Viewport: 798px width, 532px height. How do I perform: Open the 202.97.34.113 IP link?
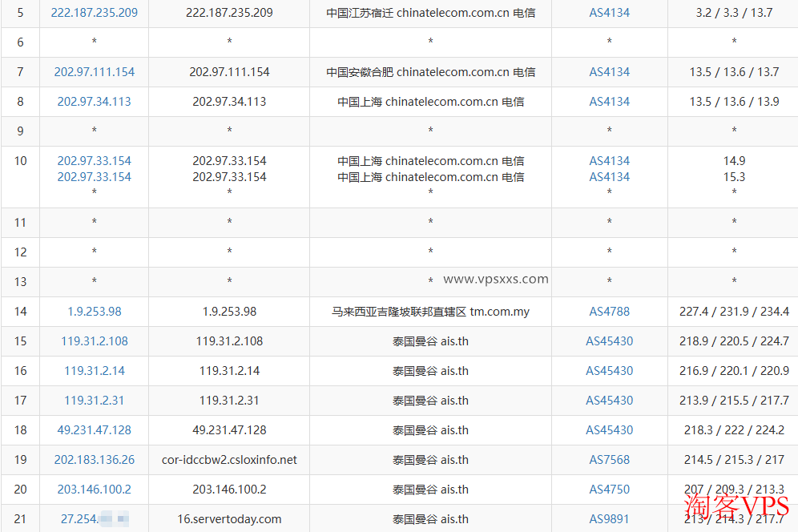coord(94,102)
